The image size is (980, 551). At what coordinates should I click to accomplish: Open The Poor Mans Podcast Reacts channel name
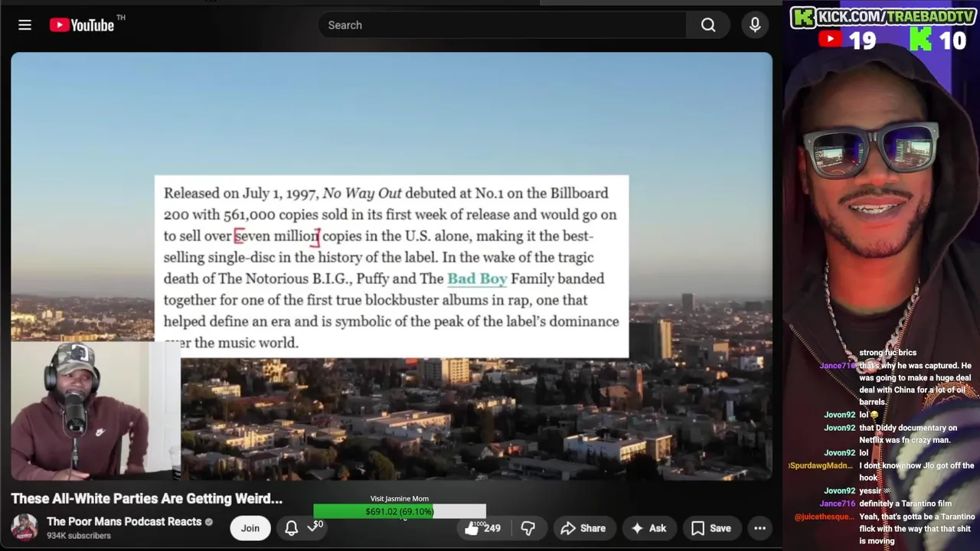[124, 521]
